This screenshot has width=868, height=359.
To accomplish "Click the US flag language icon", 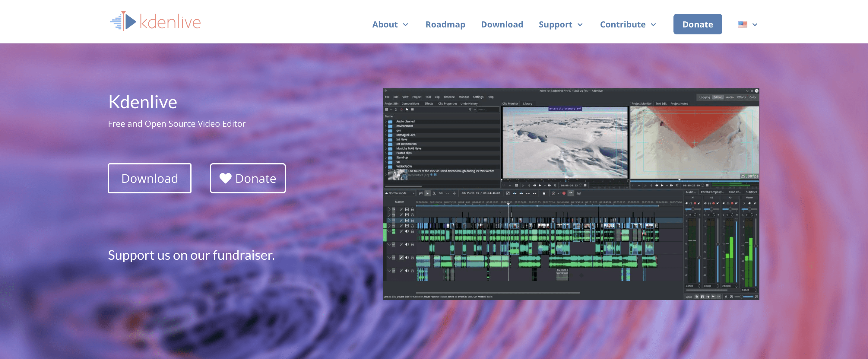I will pos(742,24).
